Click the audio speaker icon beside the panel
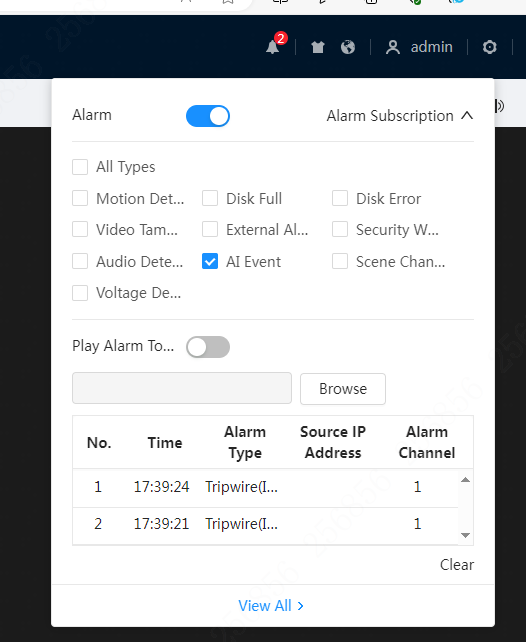 (500, 106)
